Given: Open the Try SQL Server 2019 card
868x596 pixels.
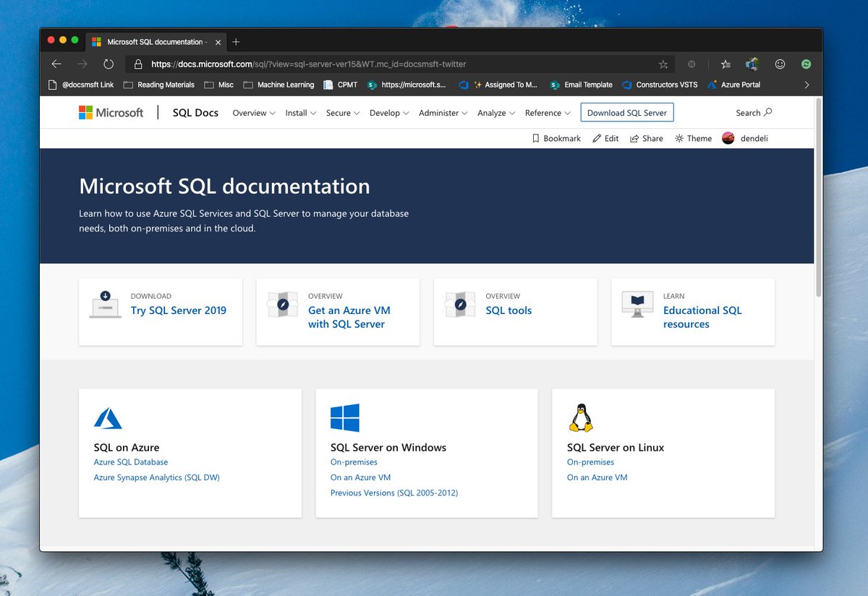Looking at the screenshot, I should click(179, 310).
